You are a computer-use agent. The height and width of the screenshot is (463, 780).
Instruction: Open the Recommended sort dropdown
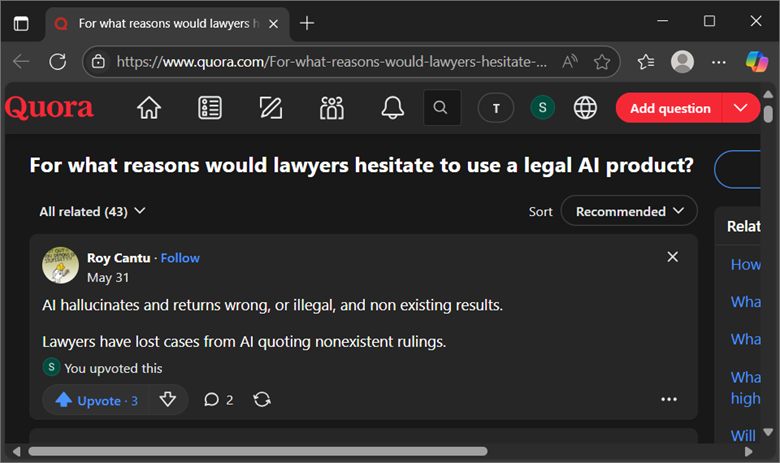point(629,211)
